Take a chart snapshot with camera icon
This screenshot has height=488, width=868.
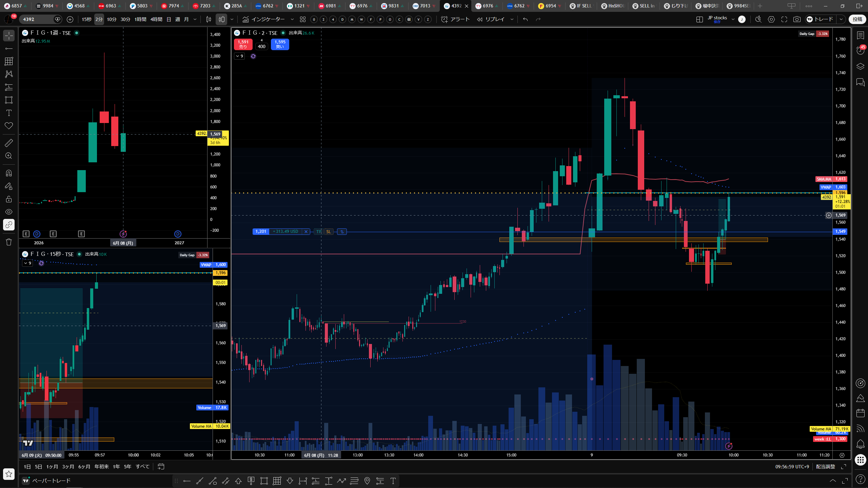pos(797,19)
